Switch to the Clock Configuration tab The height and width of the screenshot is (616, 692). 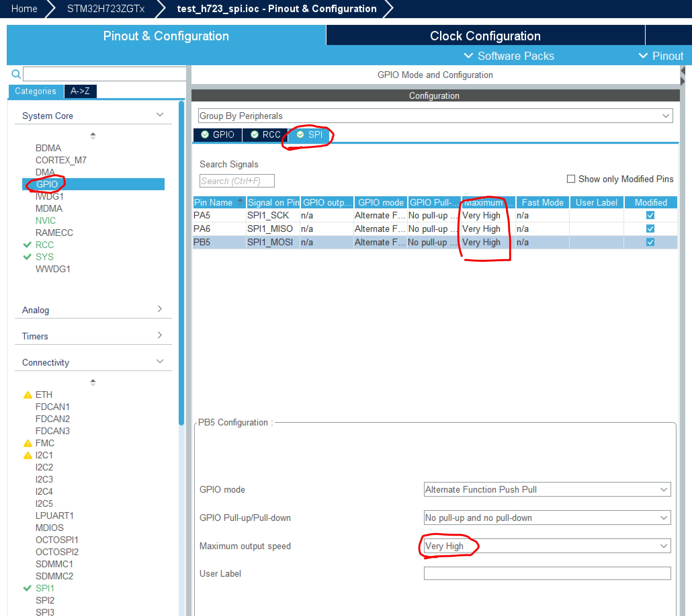coord(485,35)
